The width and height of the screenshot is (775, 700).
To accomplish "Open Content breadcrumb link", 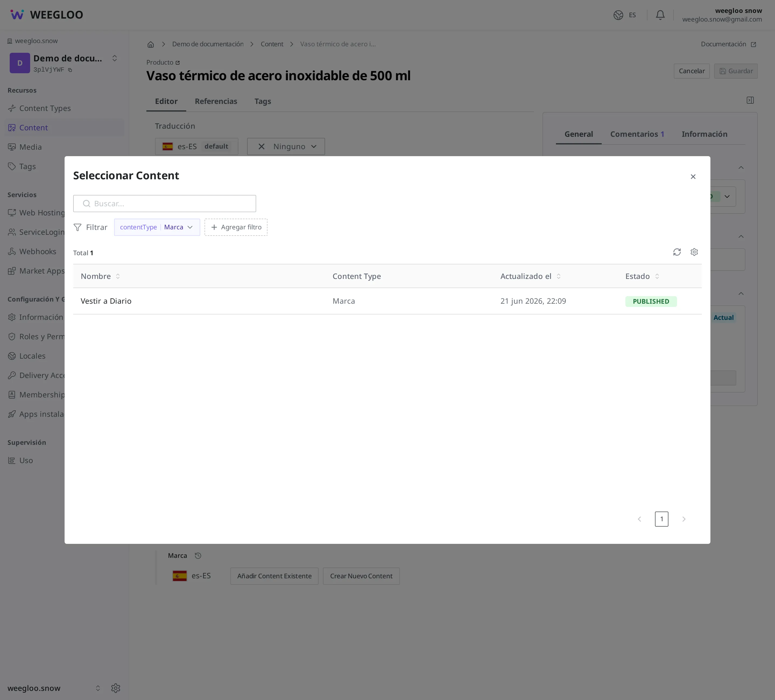I will click(272, 44).
